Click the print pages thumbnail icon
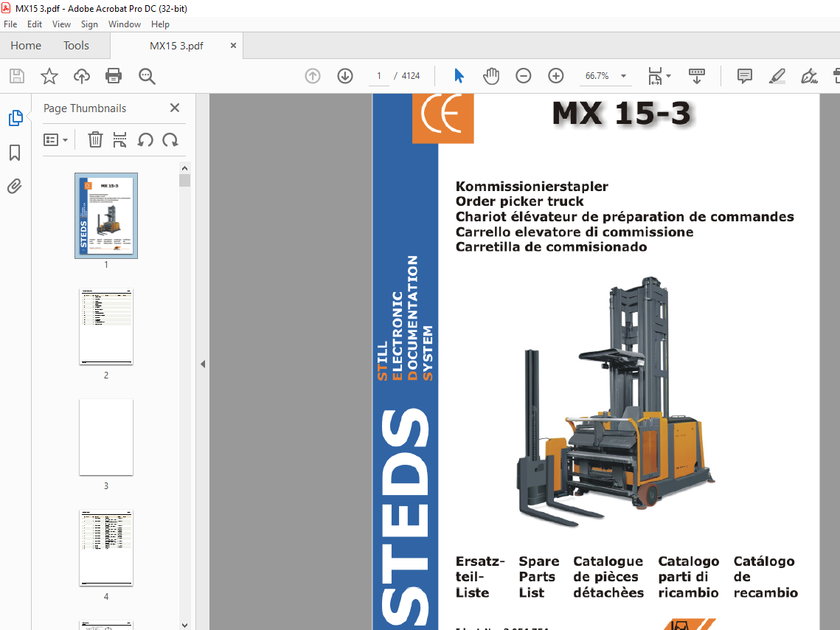The height and width of the screenshot is (630, 840). [120, 140]
